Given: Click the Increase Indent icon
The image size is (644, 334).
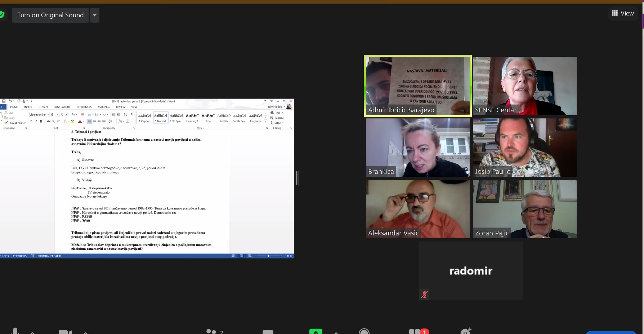Looking at the screenshot, I should coord(118,114).
